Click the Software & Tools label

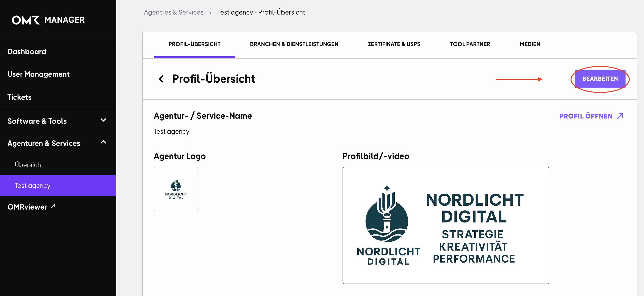coord(37,121)
